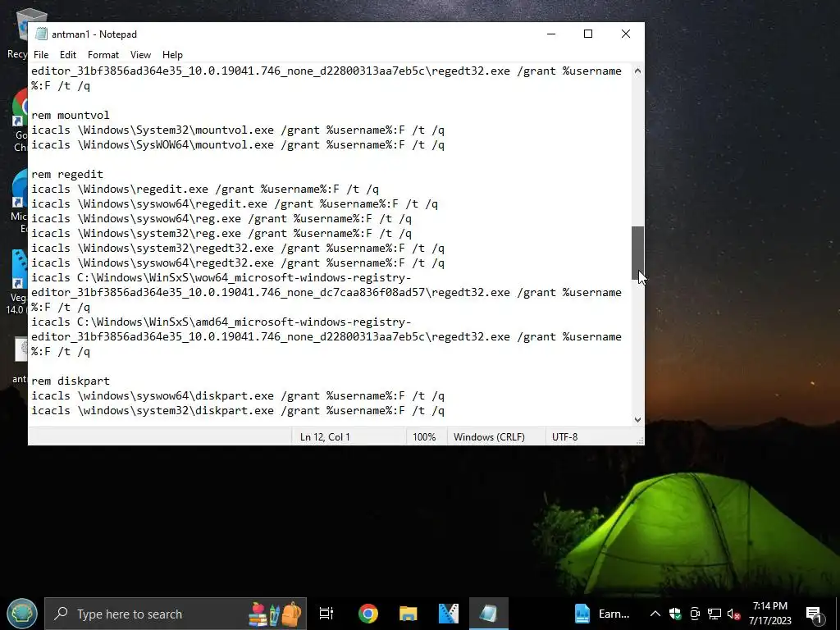The height and width of the screenshot is (630, 840).
Task: Click the SysWOW64\mountvol.exe icacls line
Action: click(238, 144)
